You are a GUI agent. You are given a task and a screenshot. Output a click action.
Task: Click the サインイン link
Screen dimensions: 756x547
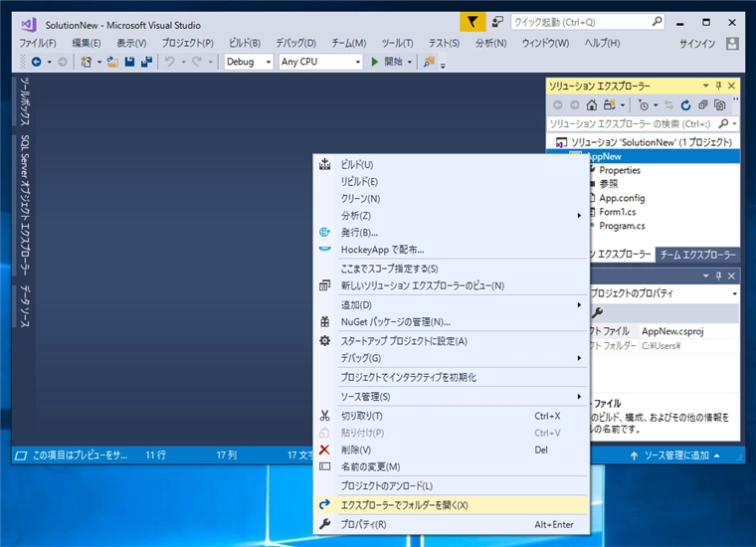pyautogui.click(x=697, y=44)
